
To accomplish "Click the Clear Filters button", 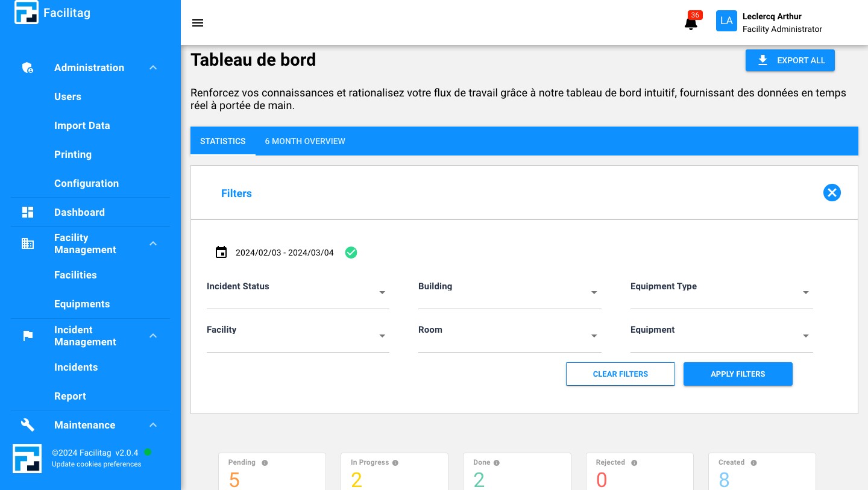I will click(620, 374).
